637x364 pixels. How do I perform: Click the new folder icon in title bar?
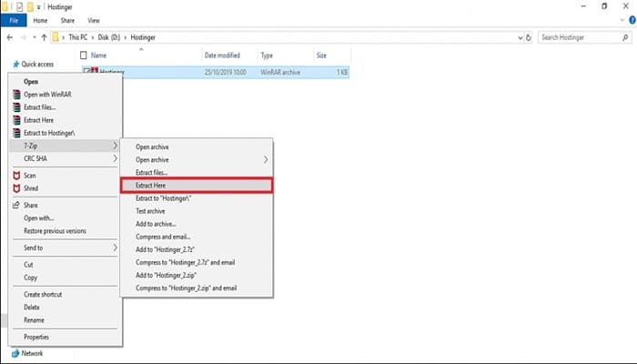point(30,7)
